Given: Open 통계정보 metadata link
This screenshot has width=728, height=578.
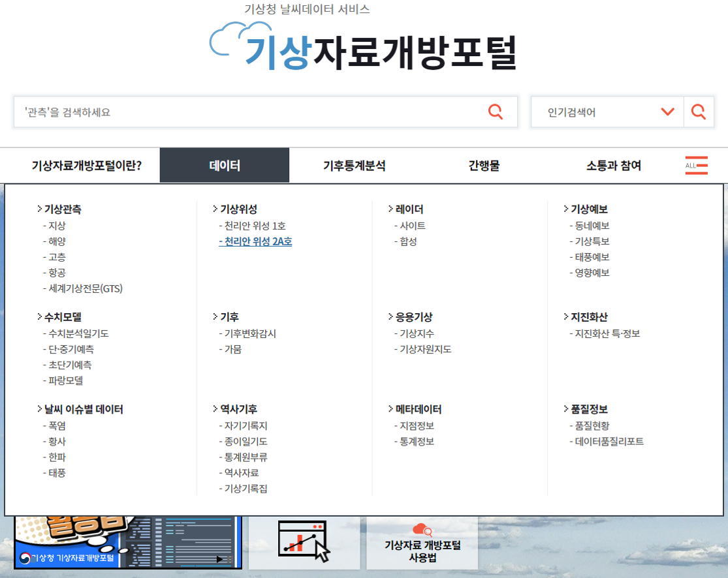Looking at the screenshot, I should pyautogui.click(x=414, y=442).
